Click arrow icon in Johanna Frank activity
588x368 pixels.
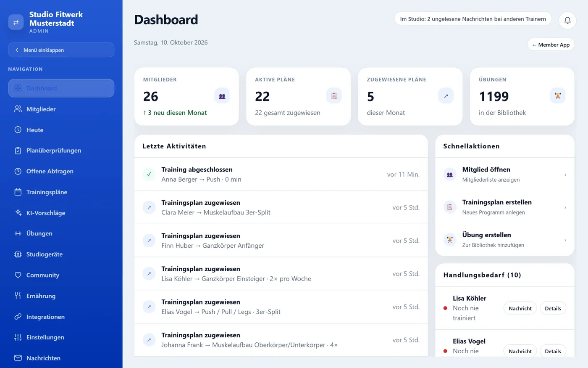(149, 340)
